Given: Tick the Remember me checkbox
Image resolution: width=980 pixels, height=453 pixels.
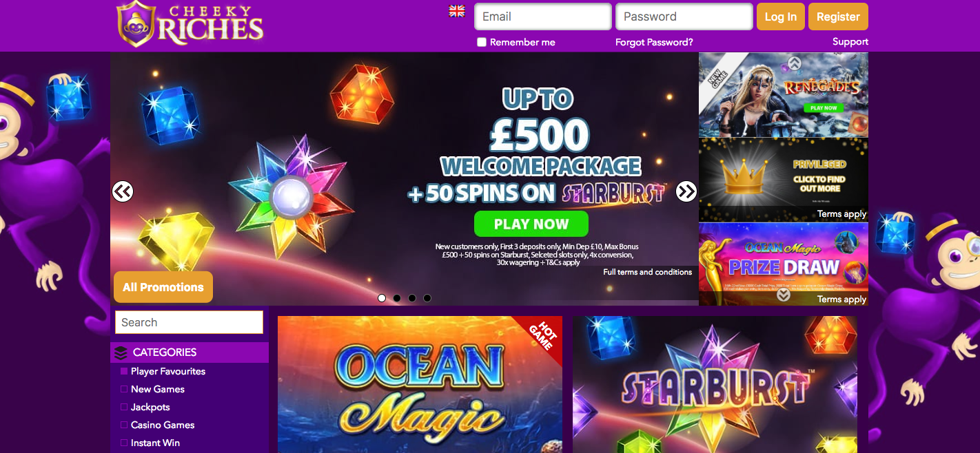Looking at the screenshot, I should (482, 42).
